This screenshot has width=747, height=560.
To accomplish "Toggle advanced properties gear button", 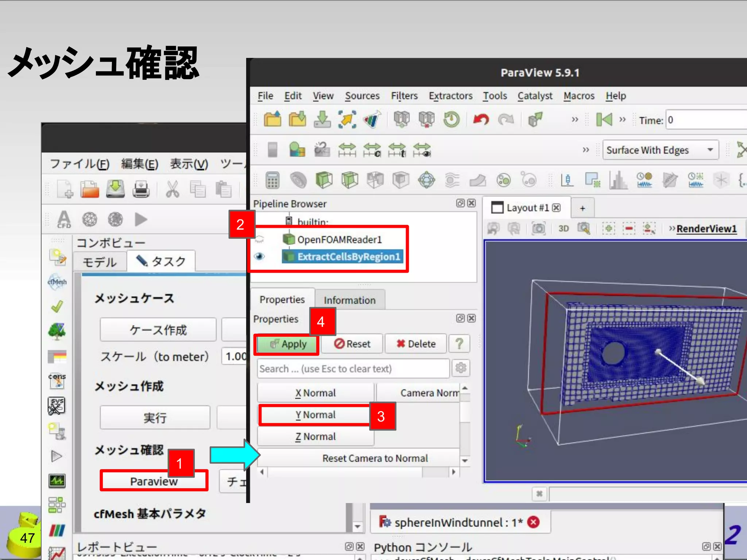I will point(461,368).
